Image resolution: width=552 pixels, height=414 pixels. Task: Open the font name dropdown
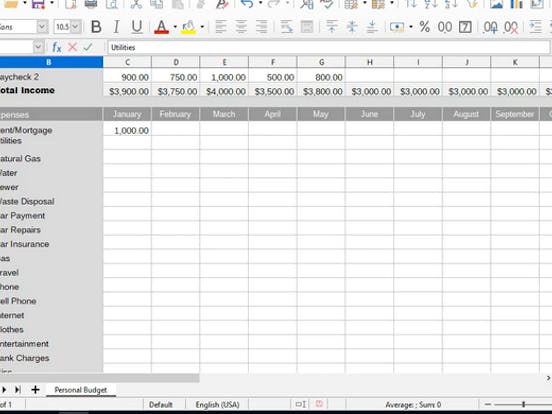tap(42, 27)
